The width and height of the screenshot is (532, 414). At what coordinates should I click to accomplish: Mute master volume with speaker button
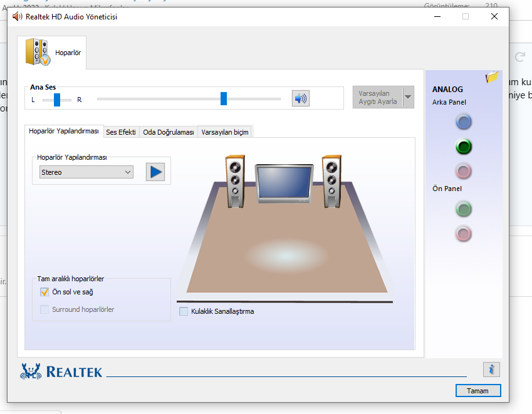(x=300, y=99)
